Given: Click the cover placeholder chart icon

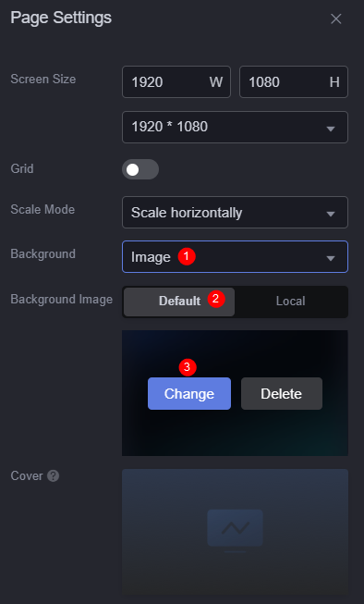Looking at the screenshot, I should click(235, 530).
